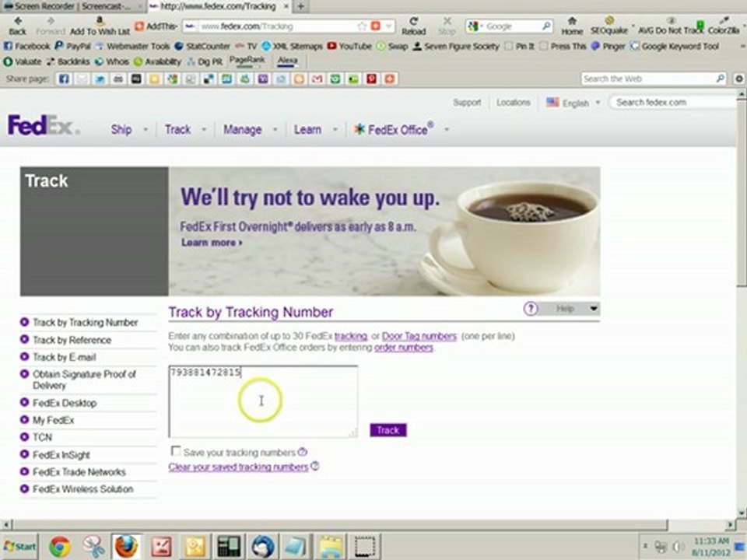Expand the Manage menu arrow
Viewport: 747px width, 560px height.
pos(275,130)
